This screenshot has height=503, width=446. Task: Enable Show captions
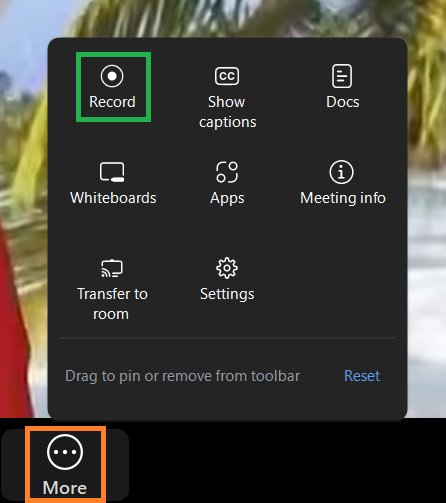[227, 97]
